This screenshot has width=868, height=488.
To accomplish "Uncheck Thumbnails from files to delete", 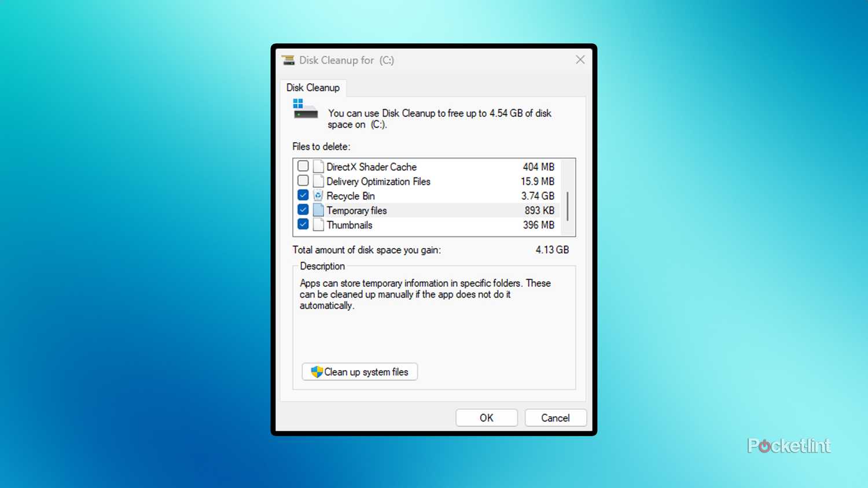I will pyautogui.click(x=303, y=224).
